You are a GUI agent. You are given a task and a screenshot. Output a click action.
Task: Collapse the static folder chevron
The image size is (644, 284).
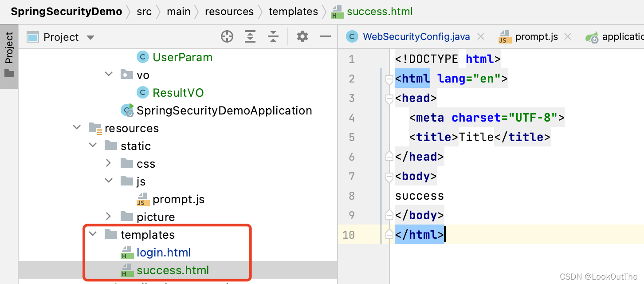click(93, 145)
